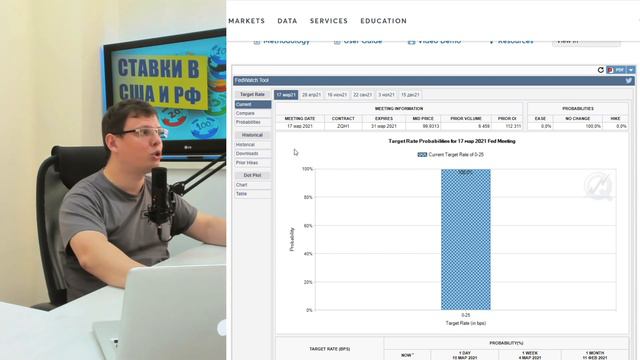The width and height of the screenshot is (640, 360).
Task: Click the refresh icon above FedWatch Tool
Action: coord(600,70)
